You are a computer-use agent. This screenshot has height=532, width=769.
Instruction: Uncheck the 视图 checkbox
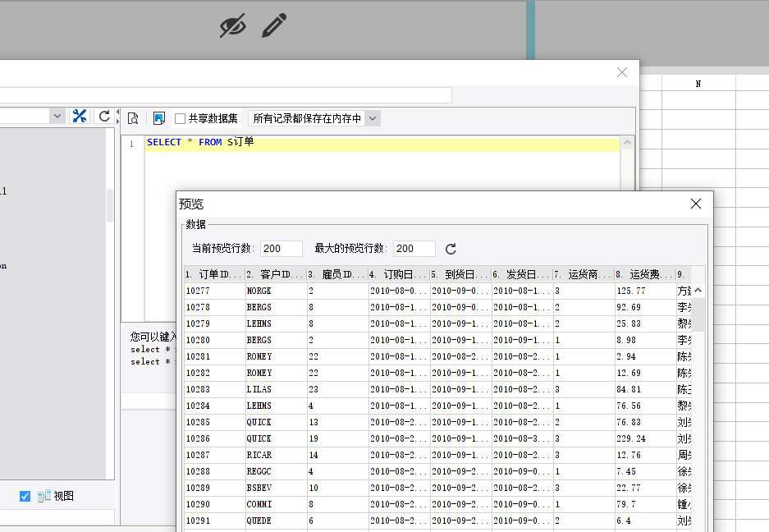pyautogui.click(x=25, y=496)
